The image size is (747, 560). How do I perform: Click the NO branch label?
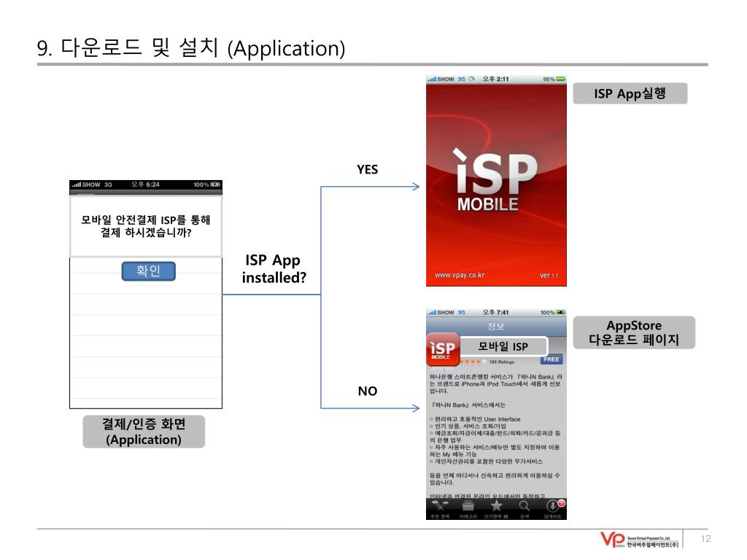point(368,391)
